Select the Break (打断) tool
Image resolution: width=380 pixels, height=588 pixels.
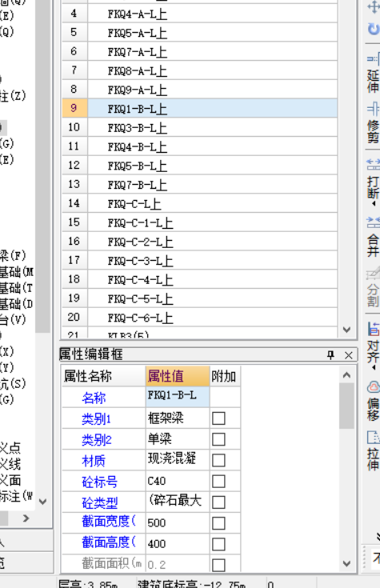(373, 180)
